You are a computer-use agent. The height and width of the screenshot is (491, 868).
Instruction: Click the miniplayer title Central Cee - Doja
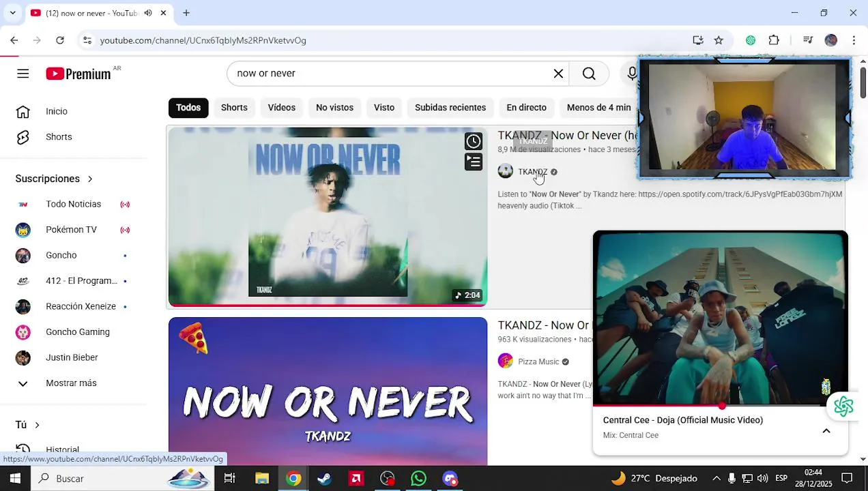[x=683, y=420]
